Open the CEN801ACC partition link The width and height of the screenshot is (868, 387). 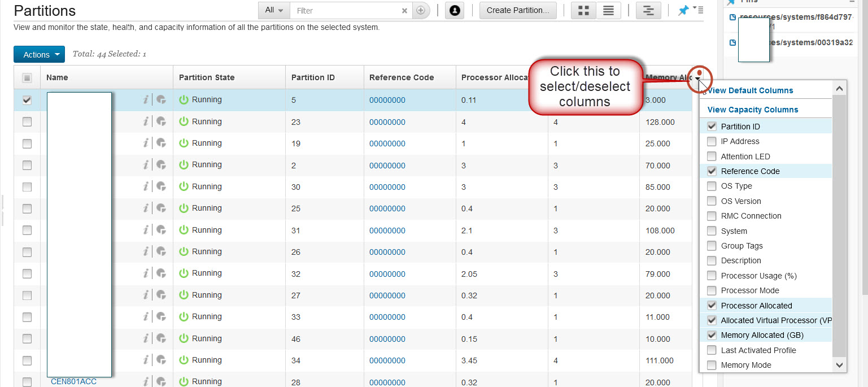(x=73, y=381)
